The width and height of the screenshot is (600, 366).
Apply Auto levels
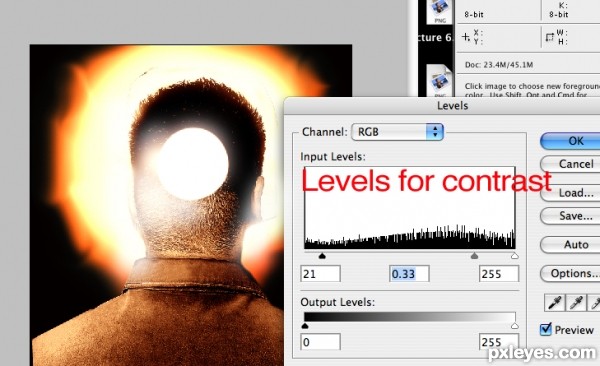pyautogui.click(x=570, y=244)
